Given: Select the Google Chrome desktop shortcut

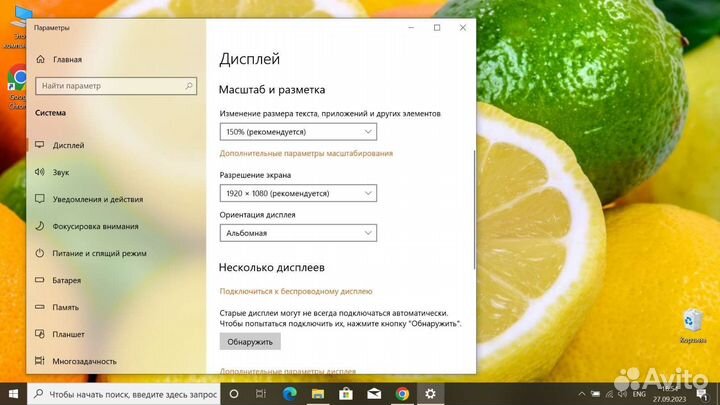Looking at the screenshot, I should pos(17,87).
